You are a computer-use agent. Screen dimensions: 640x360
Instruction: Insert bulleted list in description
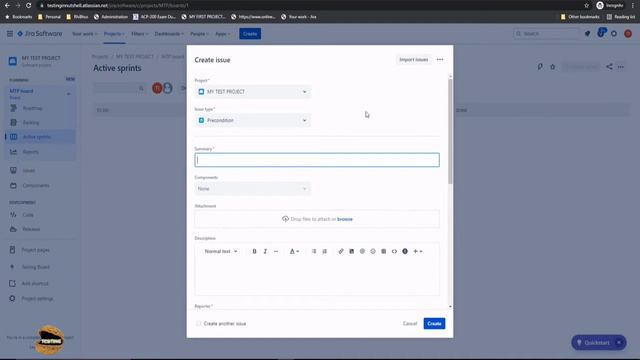[x=314, y=251]
